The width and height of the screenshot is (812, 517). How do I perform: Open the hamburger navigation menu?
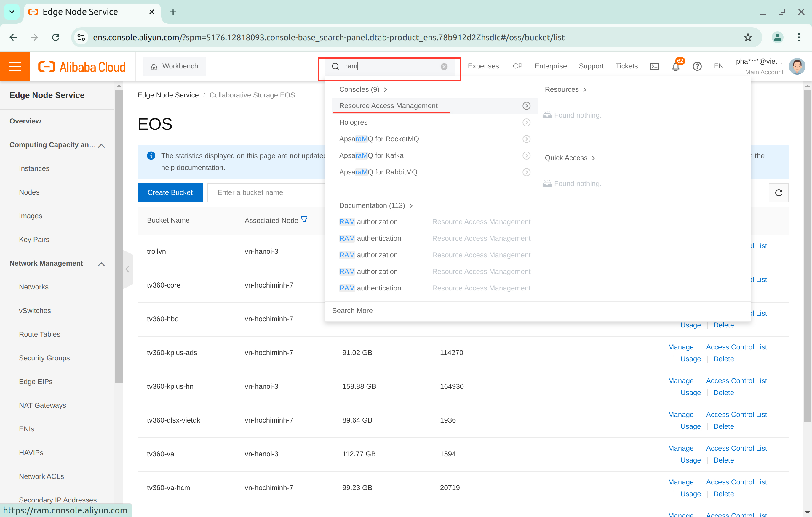pyautogui.click(x=15, y=66)
